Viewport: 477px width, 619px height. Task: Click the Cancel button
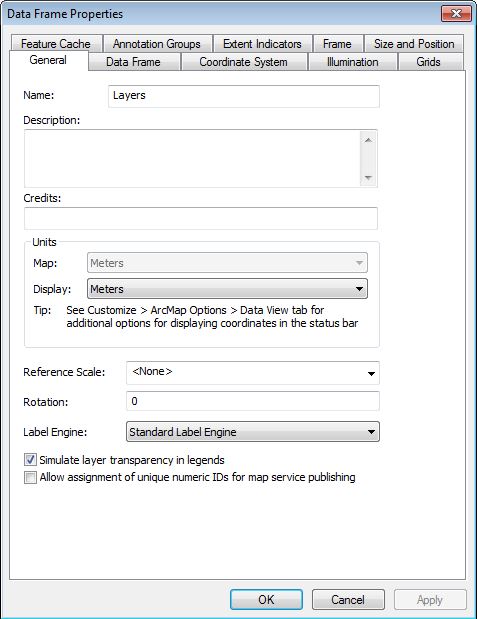point(348,600)
